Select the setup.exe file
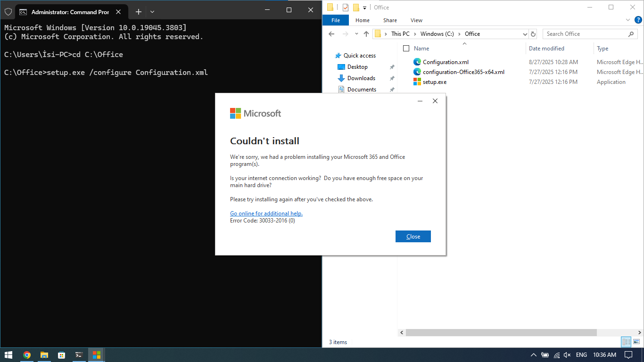The height and width of the screenshot is (362, 644). [x=435, y=82]
